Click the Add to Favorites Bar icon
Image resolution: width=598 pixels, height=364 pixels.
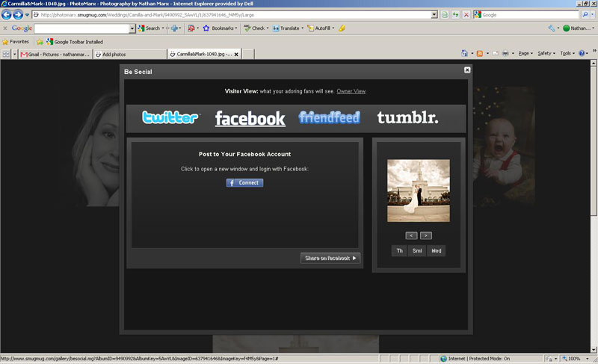40,42
